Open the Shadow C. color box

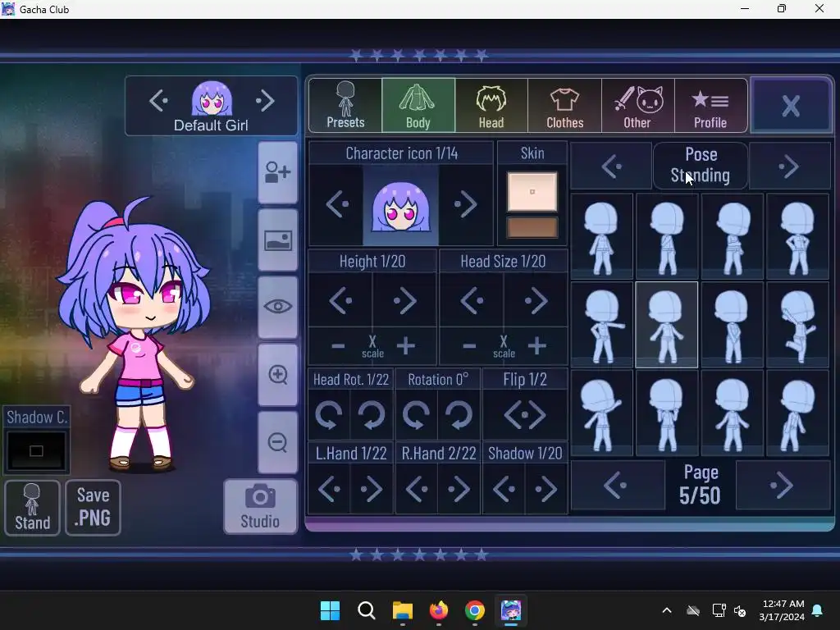pos(36,451)
